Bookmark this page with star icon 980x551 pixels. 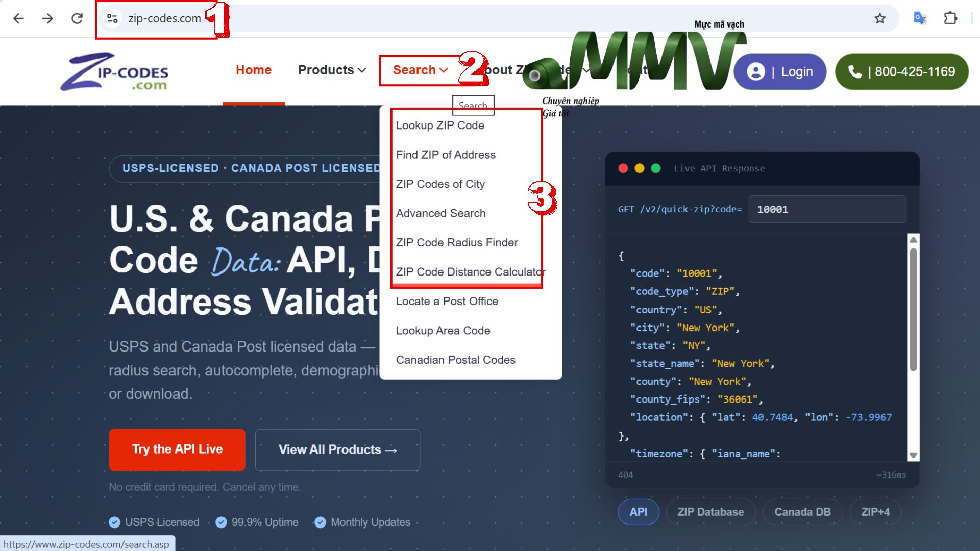click(880, 19)
